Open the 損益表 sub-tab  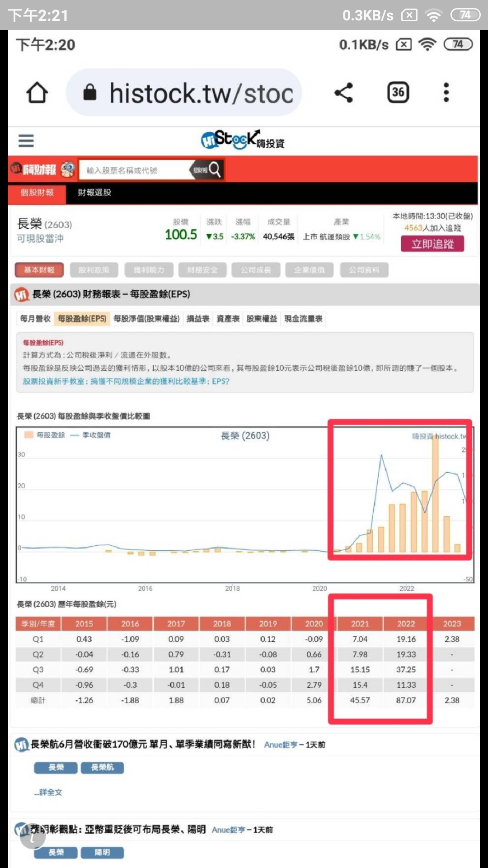pyautogui.click(x=198, y=319)
